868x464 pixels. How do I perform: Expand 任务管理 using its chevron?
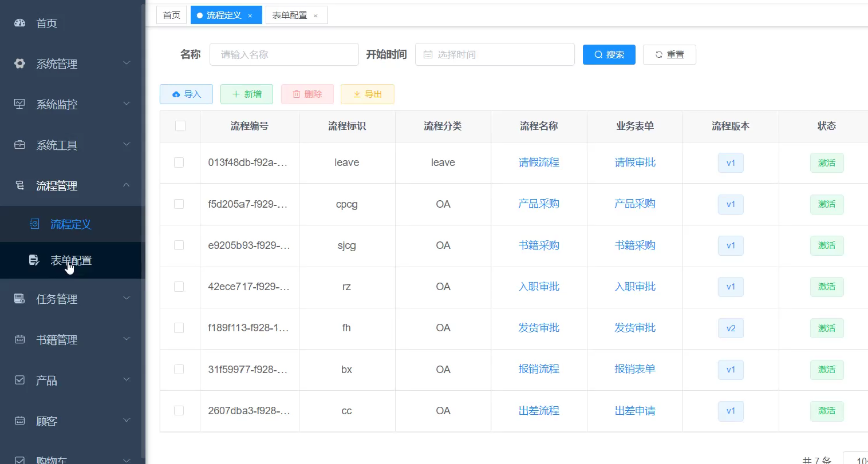coord(127,298)
